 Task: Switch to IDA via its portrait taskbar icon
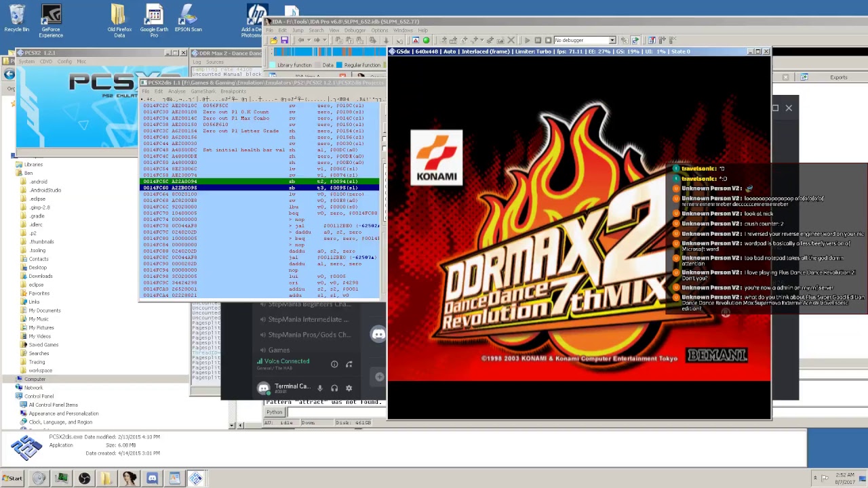coord(129,479)
